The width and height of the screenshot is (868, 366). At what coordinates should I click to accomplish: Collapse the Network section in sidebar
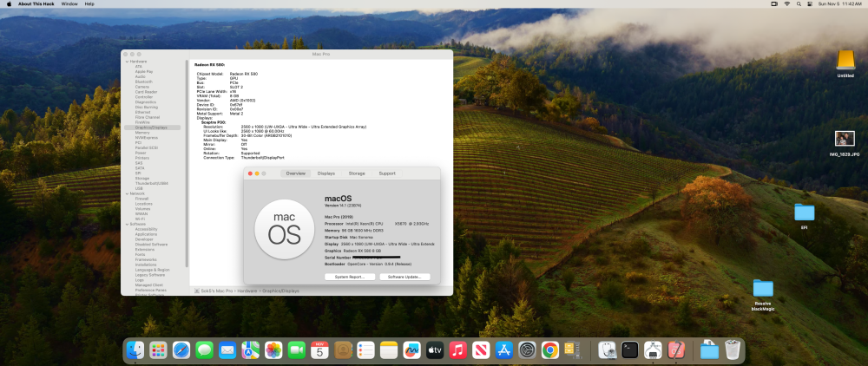pyautogui.click(x=127, y=193)
